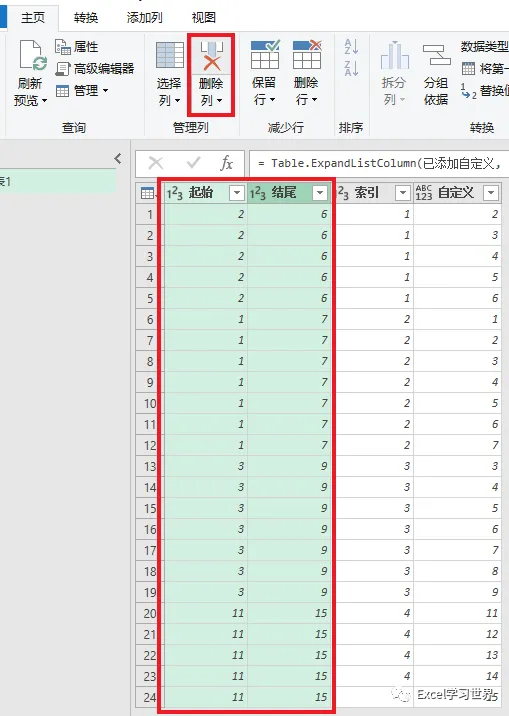Click the Keep Rows (保留行) icon
Image resolution: width=509 pixels, height=716 pixels.
click(x=265, y=54)
